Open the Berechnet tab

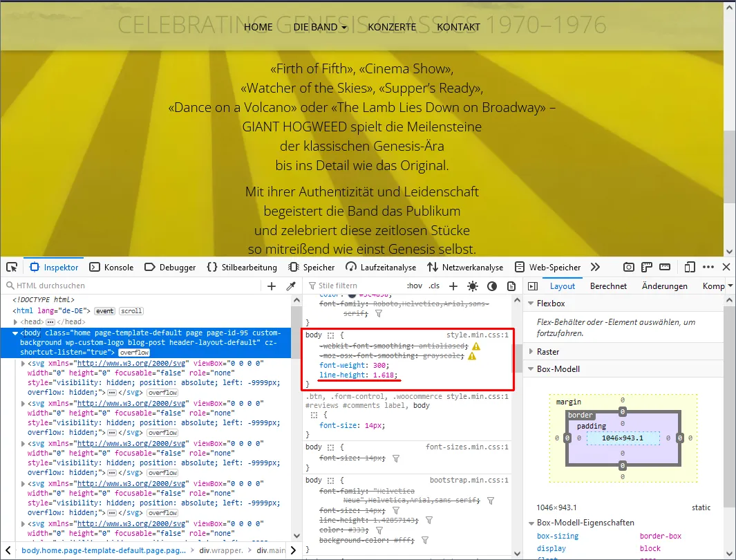point(608,286)
